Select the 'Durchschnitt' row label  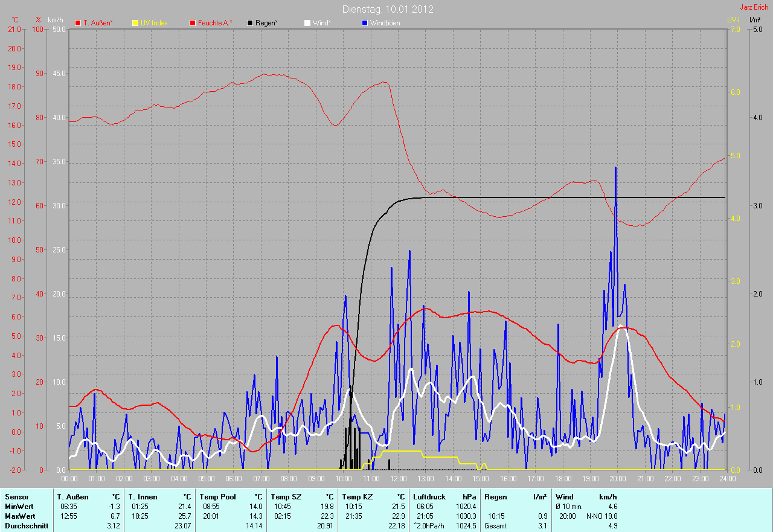(25, 526)
